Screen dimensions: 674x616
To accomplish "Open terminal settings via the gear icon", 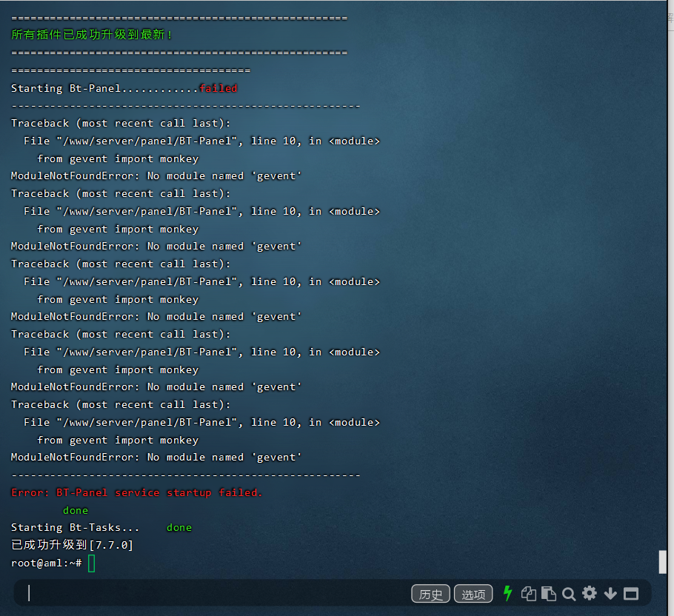I will pos(590,593).
